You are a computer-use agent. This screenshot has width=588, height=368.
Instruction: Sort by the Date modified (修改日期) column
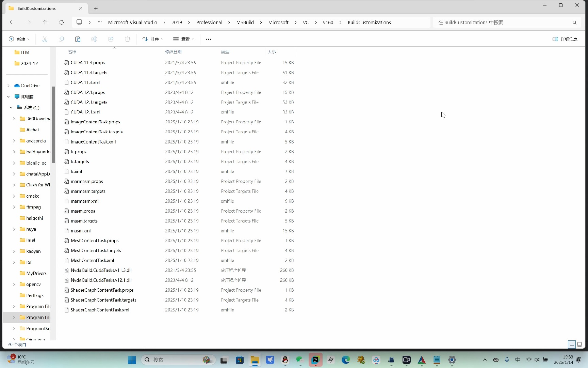[x=173, y=52]
